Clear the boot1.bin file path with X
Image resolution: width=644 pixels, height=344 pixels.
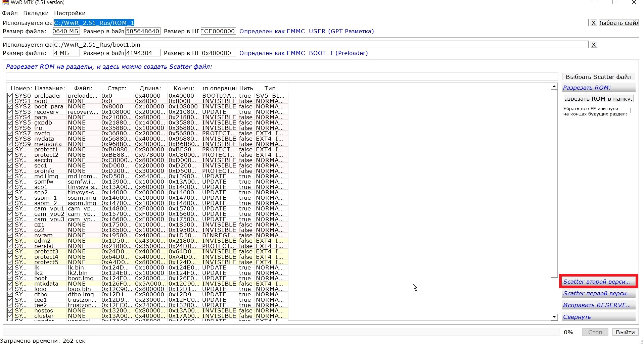(x=594, y=45)
